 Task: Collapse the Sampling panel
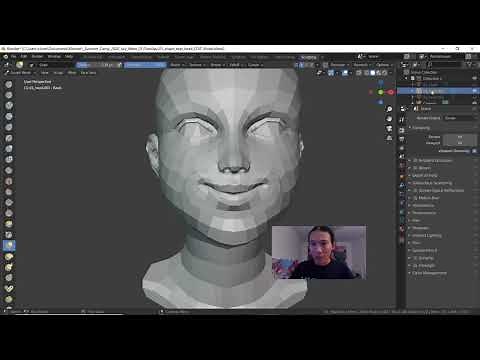pos(421,128)
